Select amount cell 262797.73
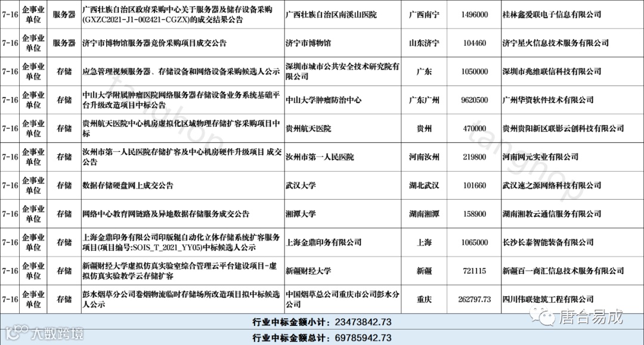 (475, 300)
